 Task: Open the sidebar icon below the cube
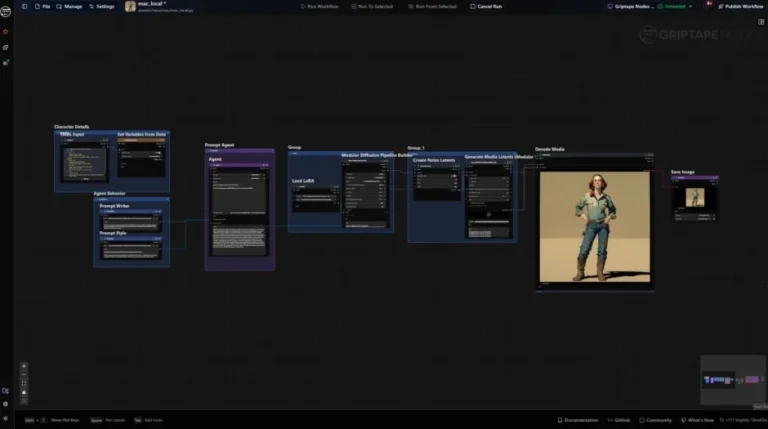(6, 63)
